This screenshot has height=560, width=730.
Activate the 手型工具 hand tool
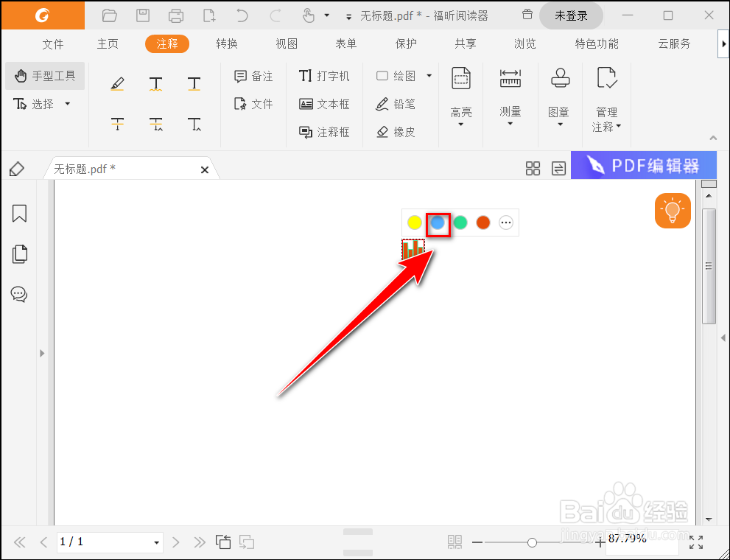point(45,75)
